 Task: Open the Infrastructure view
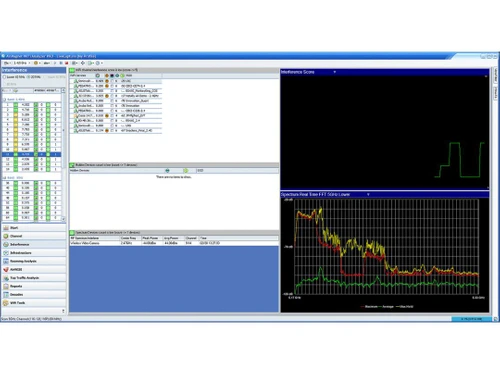[x=34, y=253]
